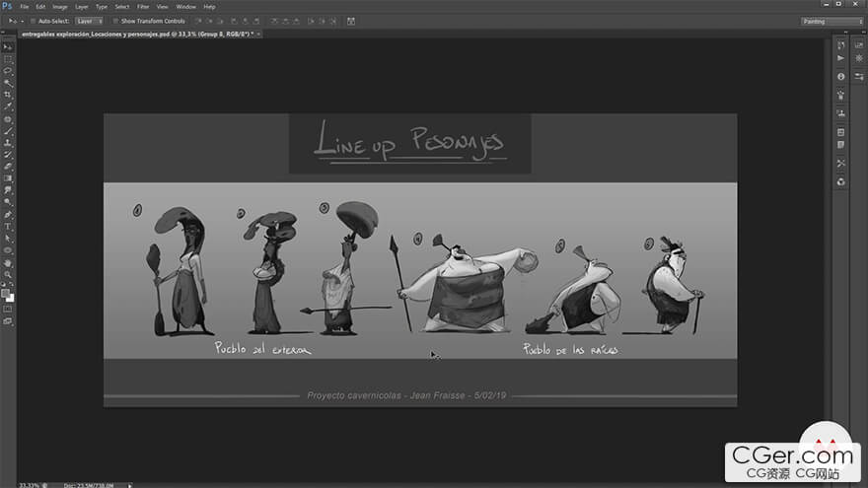Screen dimensions: 868x488
Task: Open the File menu
Action: 25,7
